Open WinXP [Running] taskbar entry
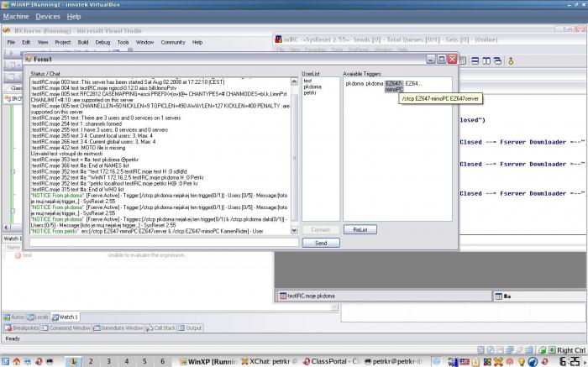 click(x=208, y=362)
